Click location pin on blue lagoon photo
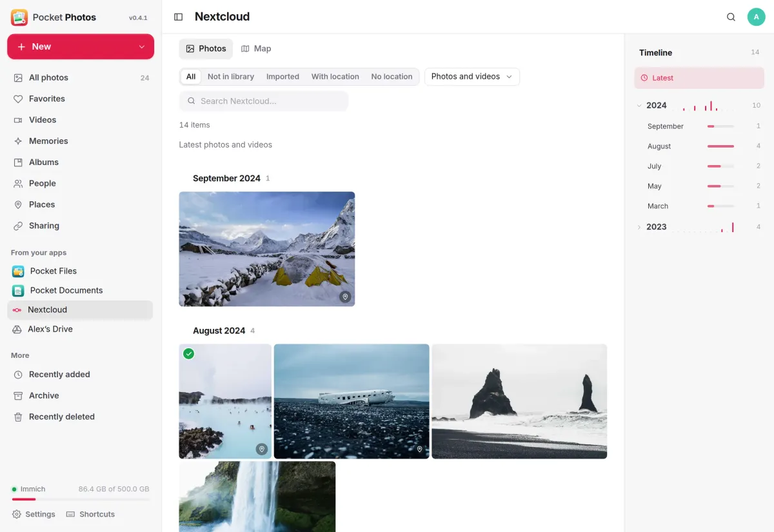The image size is (774, 532). [262, 449]
